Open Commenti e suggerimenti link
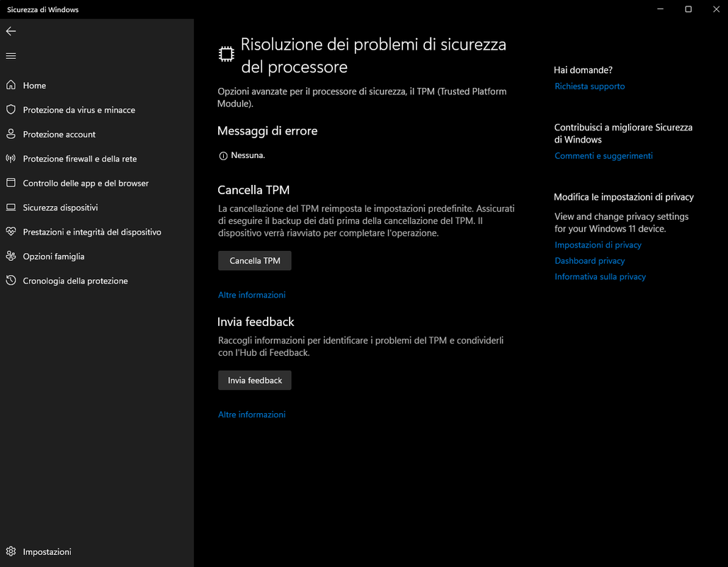Viewport: 728px width, 567px height. pos(603,156)
